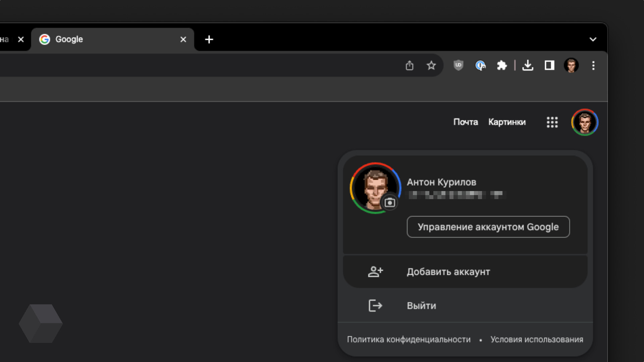Screen dimensions: 644x362
Task: Open the Downloads panel
Action: click(x=528, y=65)
